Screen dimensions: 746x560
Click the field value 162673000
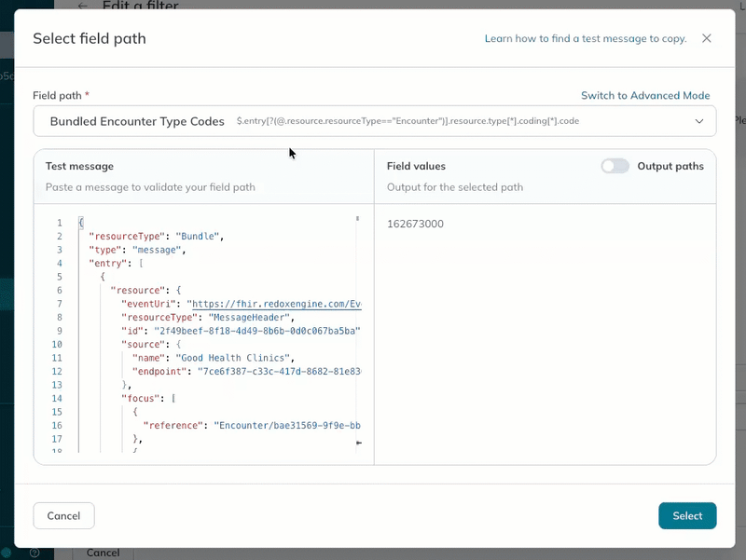pyautogui.click(x=415, y=224)
